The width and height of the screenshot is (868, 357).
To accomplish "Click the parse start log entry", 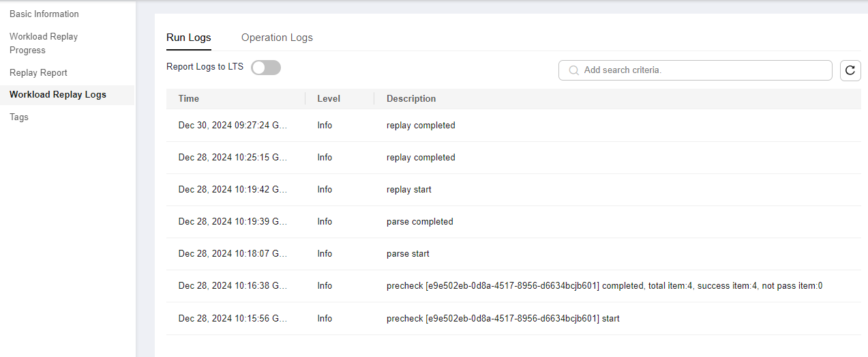I will click(408, 253).
